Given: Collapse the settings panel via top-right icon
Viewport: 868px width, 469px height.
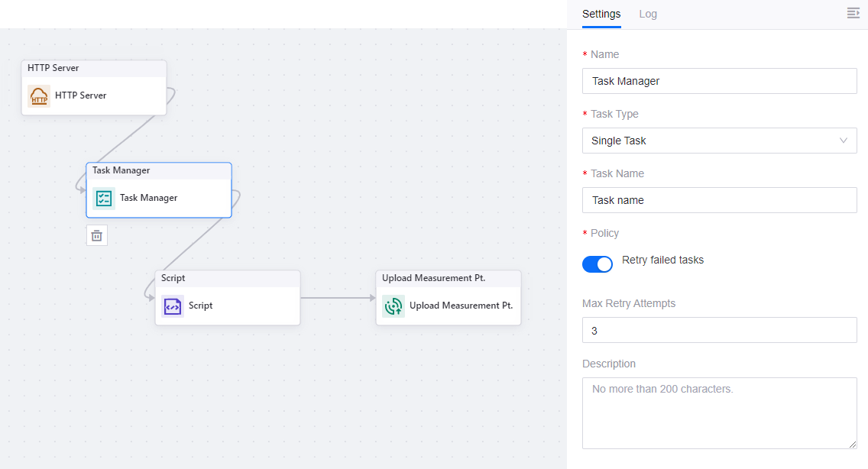Looking at the screenshot, I should (x=853, y=13).
